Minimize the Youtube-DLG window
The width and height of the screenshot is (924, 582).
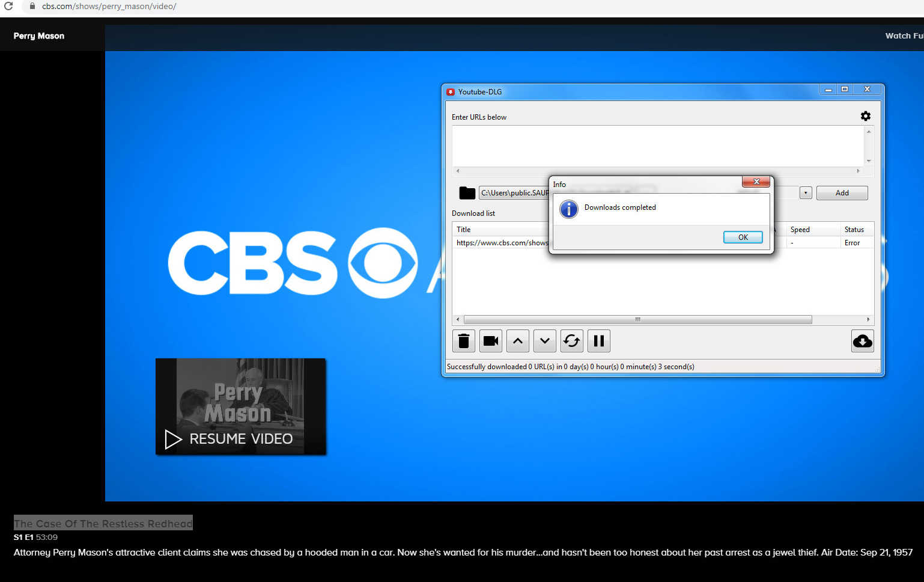pos(828,90)
